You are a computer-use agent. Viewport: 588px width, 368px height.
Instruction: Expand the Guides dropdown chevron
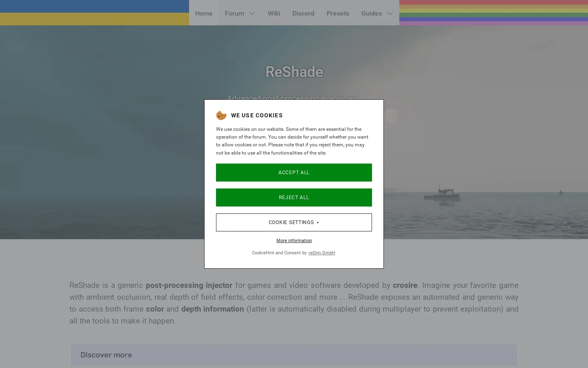click(x=390, y=13)
